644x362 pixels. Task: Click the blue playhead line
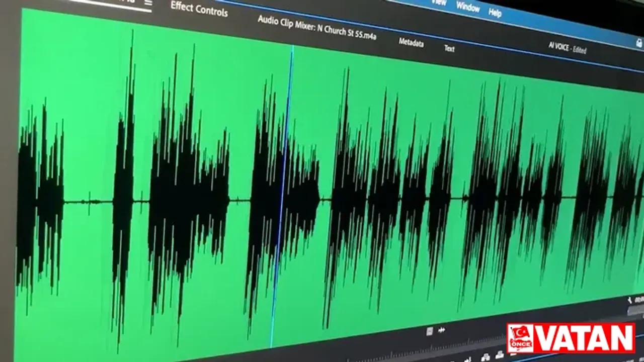(x=282, y=196)
